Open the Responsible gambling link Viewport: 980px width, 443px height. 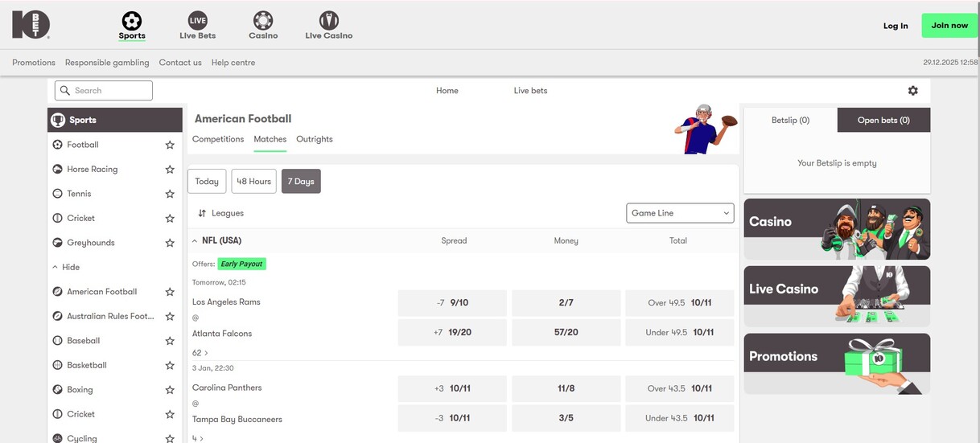tap(107, 63)
